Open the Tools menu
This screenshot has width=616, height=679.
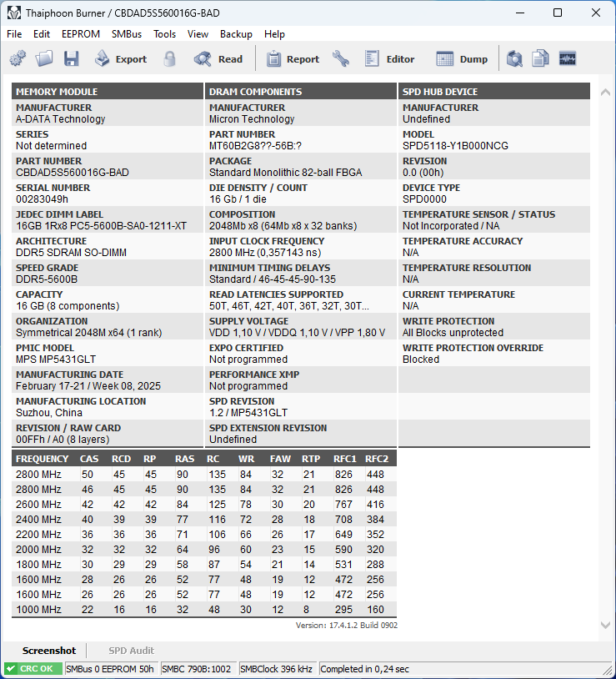click(x=164, y=33)
